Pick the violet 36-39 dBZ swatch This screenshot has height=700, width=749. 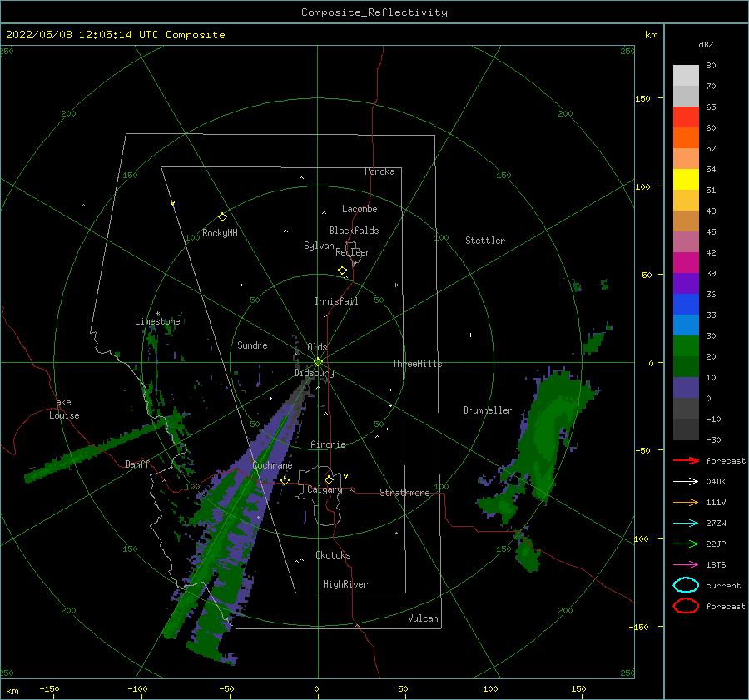686,284
